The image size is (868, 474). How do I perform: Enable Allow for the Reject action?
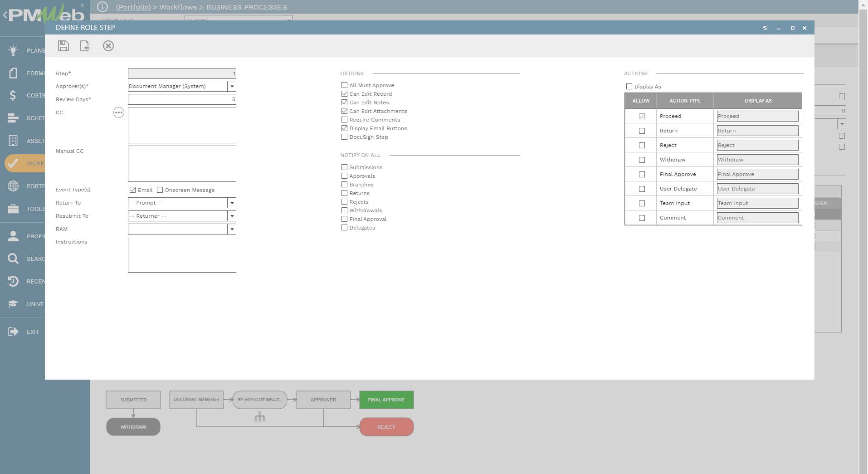(642, 145)
